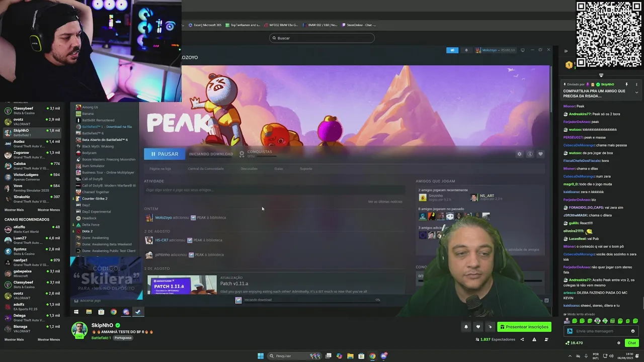Open PEAK game settings gear icon
Image resolution: width=644 pixels, height=362 pixels.
[x=519, y=154]
